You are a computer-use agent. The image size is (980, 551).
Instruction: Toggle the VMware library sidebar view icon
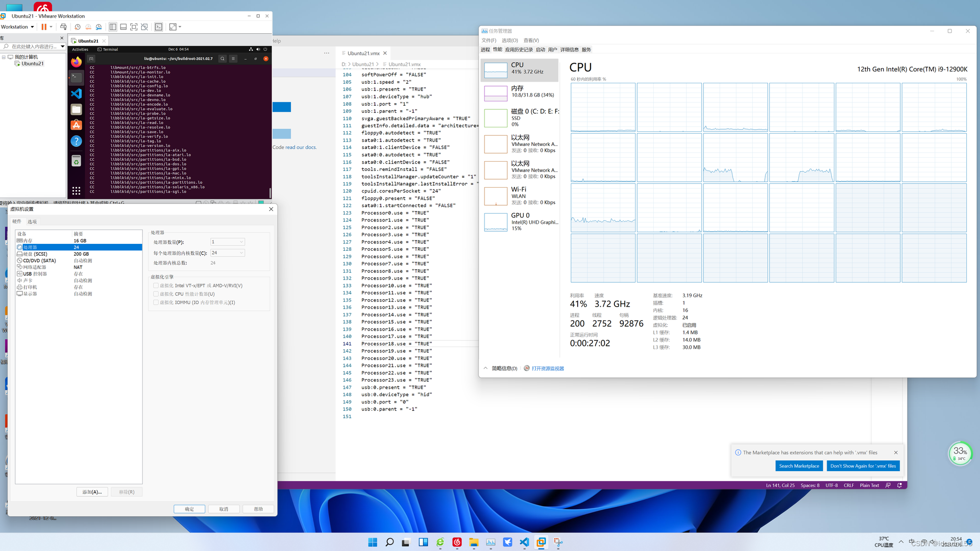click(x=113, y=27)
